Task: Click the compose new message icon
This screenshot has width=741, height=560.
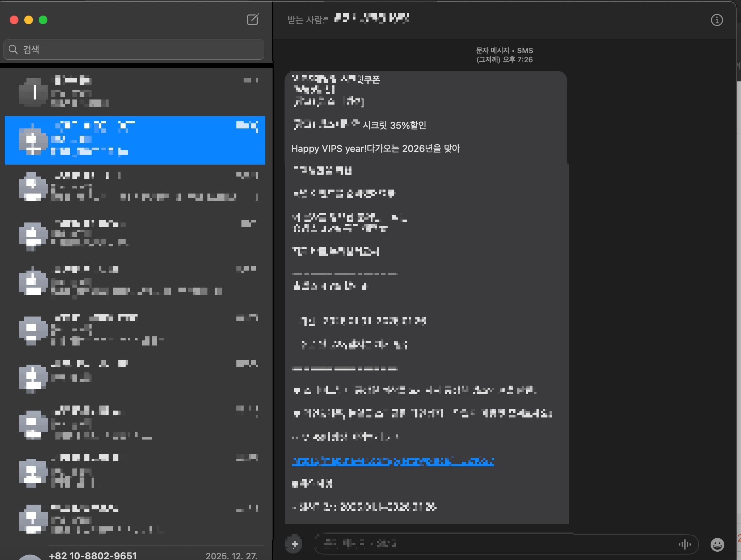Action: click(x=253, y=20)
